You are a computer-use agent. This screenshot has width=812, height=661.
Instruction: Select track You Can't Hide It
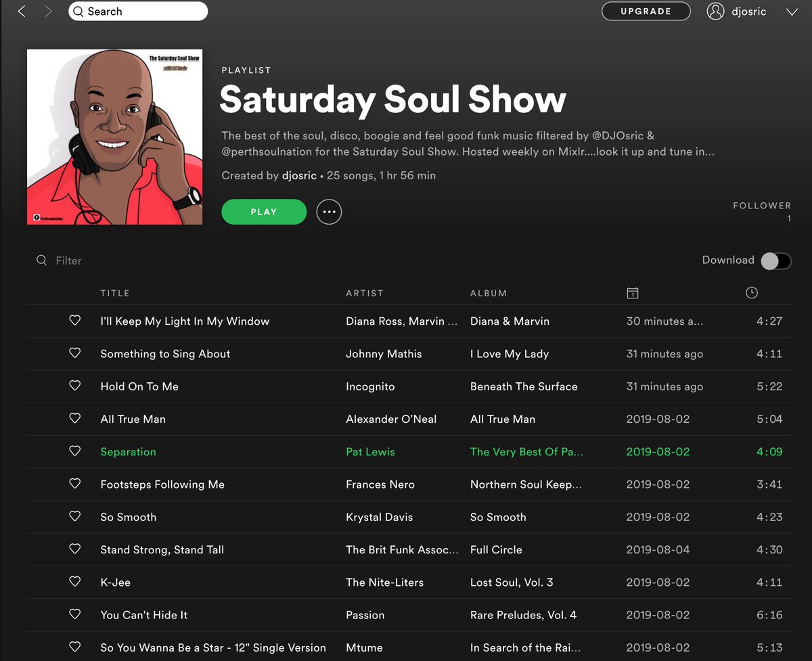143,615
